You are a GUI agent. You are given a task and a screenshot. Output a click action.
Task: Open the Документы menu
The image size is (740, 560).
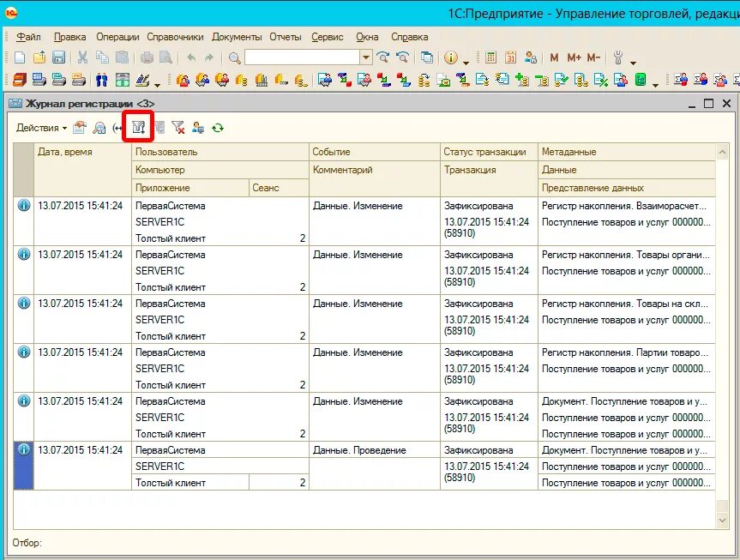pos(237,37)
